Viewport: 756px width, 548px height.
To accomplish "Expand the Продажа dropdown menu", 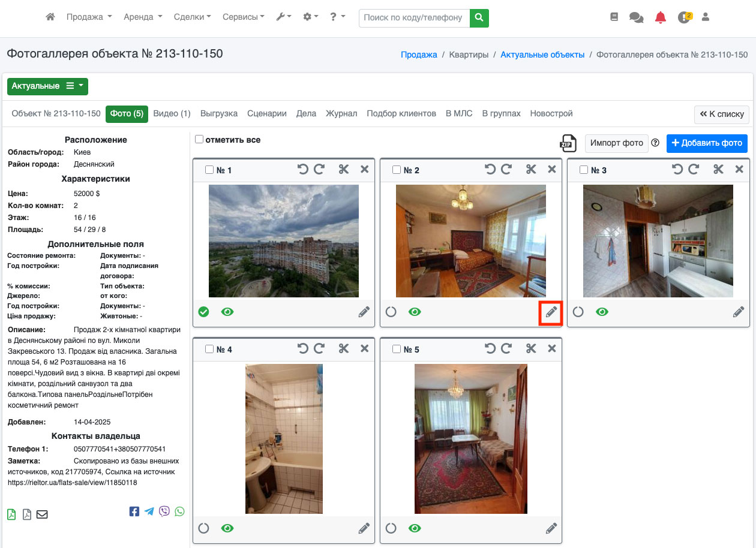I will pyautogui.click(x=89, y=17).
